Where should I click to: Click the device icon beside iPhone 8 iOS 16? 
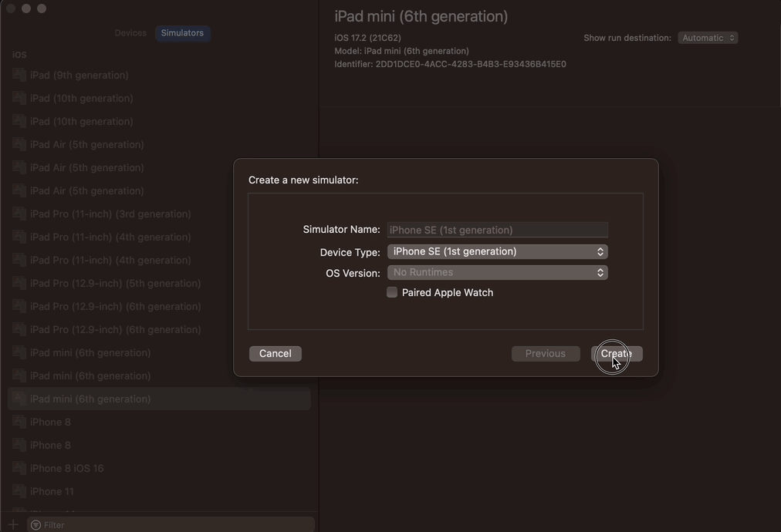click(x=19, y=468)
